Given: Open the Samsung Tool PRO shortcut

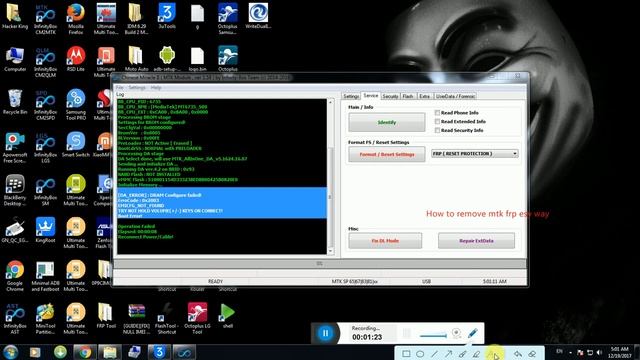Looking at the screenshot, I should 76,105.
